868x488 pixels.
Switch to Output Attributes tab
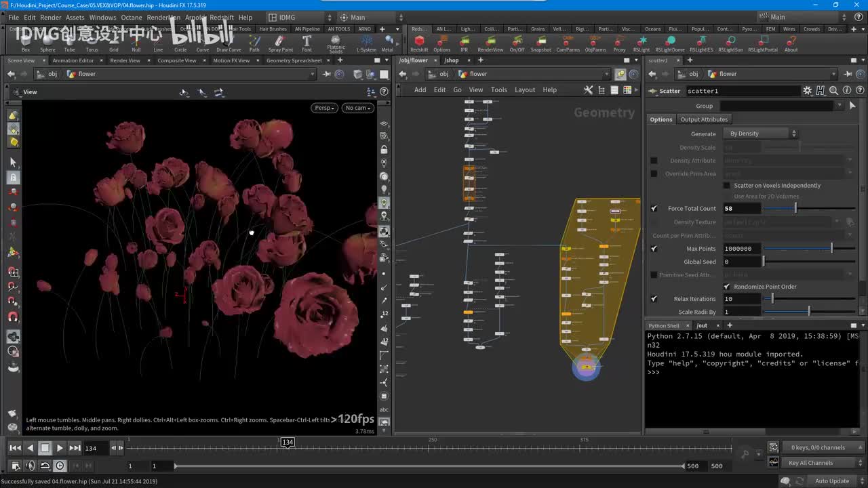tap(704, 119)
